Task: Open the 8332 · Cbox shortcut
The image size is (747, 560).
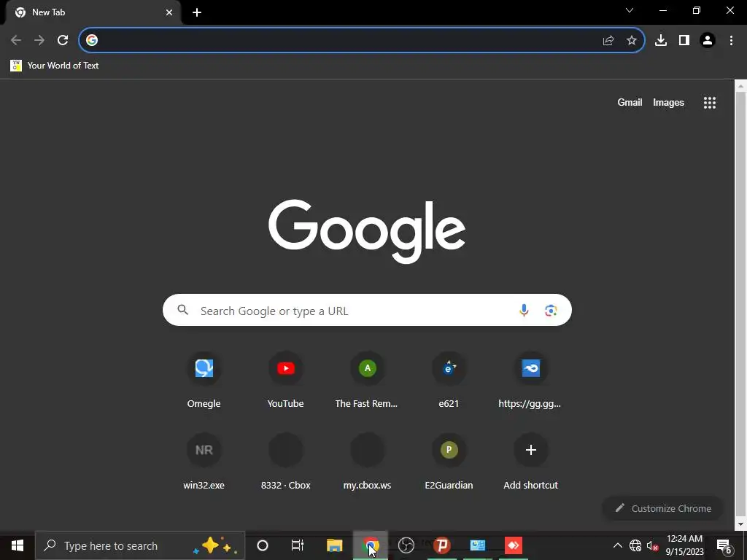Action: [x=285, y=462]
